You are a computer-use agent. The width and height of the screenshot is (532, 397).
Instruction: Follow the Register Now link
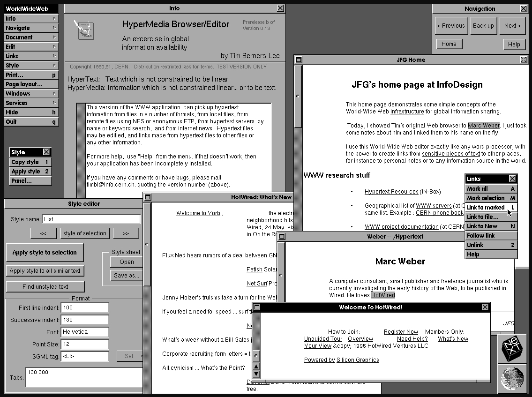401,332
